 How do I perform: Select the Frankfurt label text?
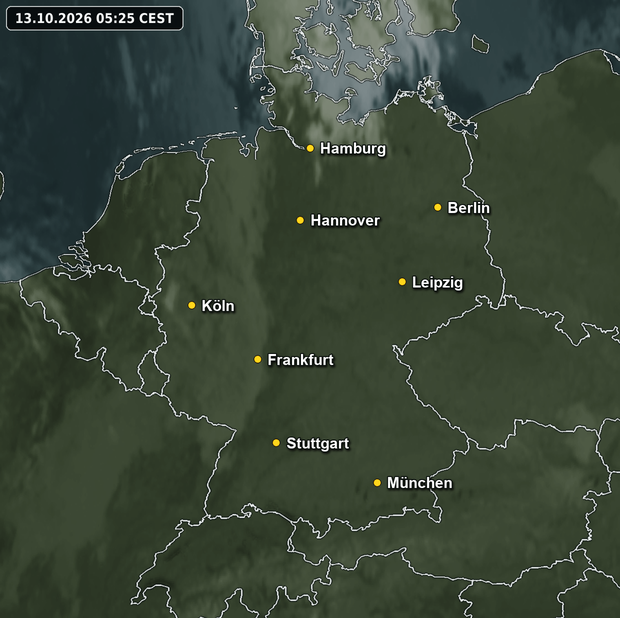(301, 360)
